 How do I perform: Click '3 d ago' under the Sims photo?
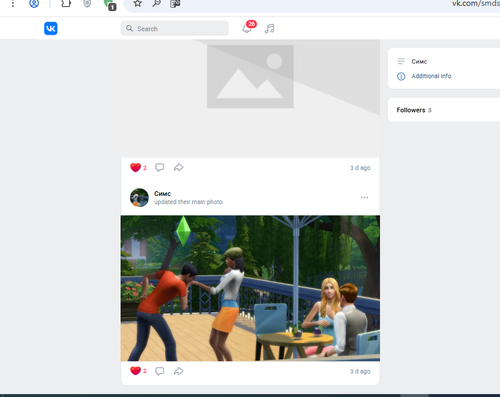[x=360, y=371]
